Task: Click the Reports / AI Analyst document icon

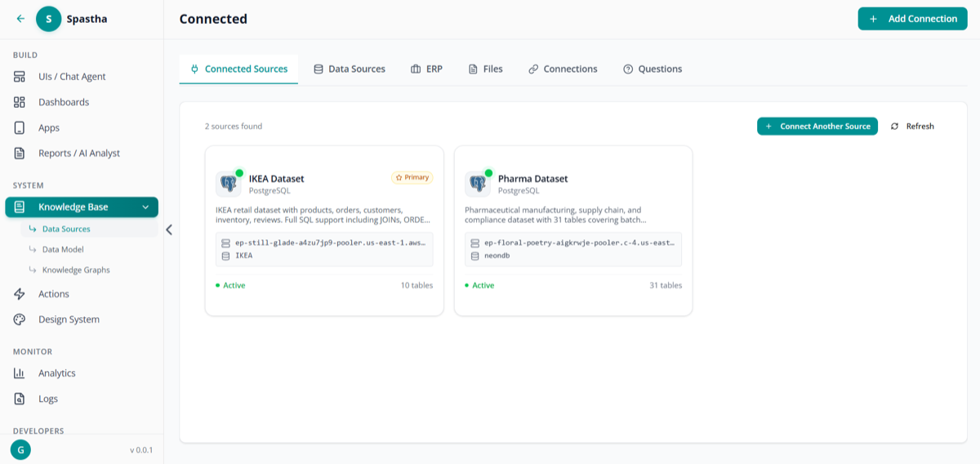Action: click(x=20, y=153)
